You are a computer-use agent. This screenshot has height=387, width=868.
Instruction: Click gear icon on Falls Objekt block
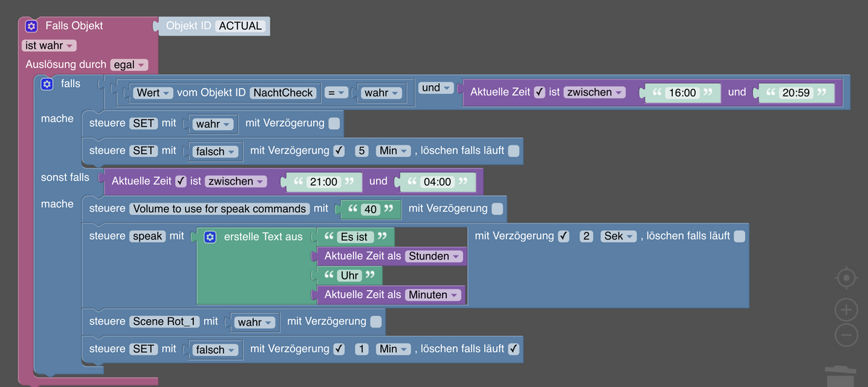(31, 26)
